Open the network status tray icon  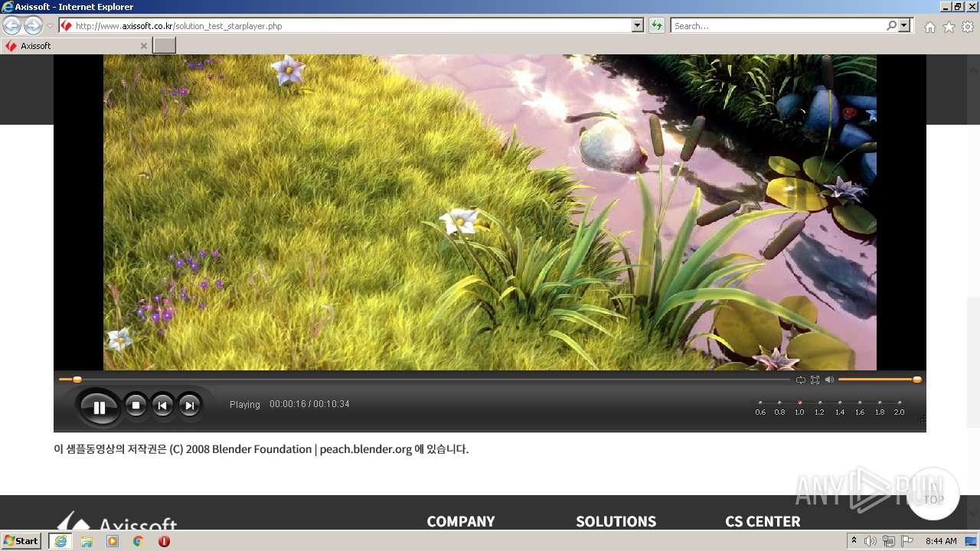(889, 541)
